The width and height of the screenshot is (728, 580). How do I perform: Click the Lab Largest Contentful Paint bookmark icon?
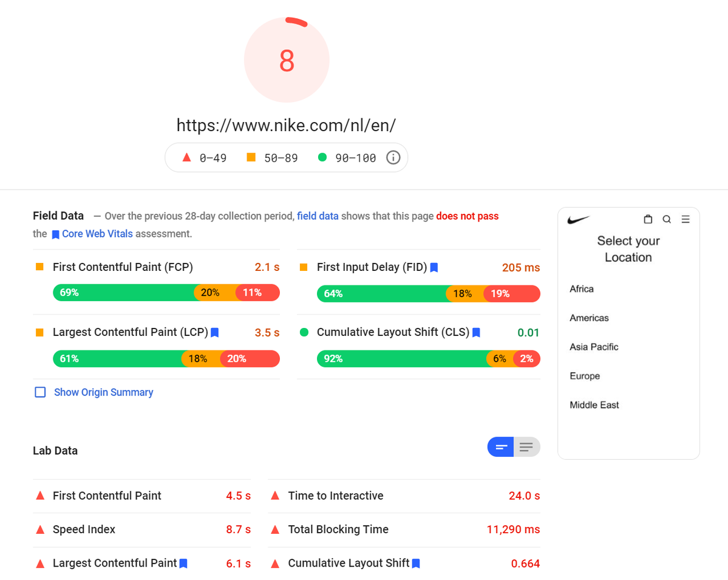[x=183, y=563]
